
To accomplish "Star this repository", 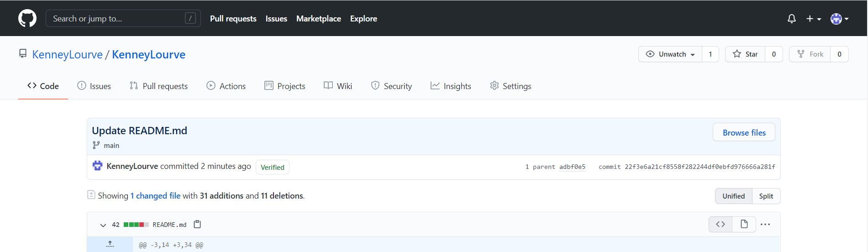I will click(x=745, y=54).
